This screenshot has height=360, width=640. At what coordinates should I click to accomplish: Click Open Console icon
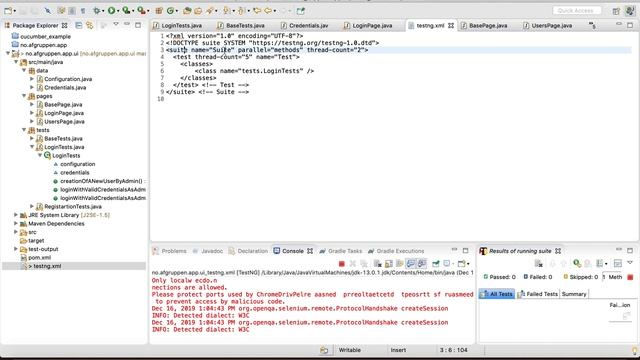coord(462,264)
